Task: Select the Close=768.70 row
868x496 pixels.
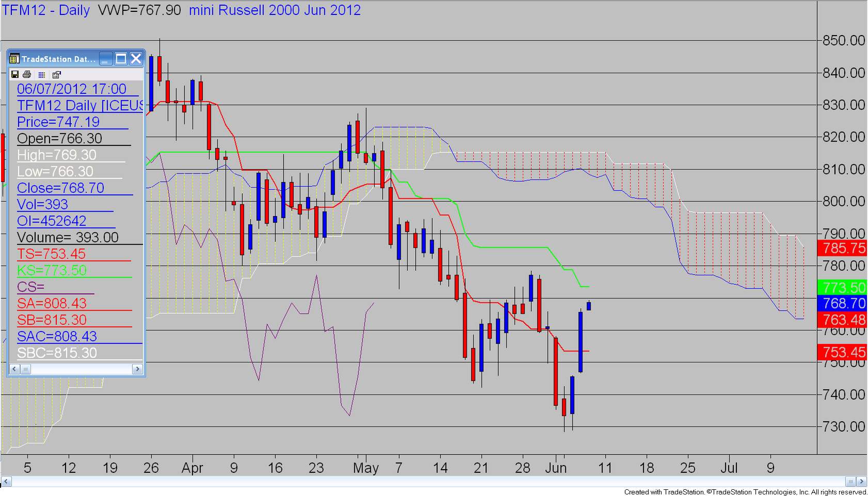Action: click(76, 188)
